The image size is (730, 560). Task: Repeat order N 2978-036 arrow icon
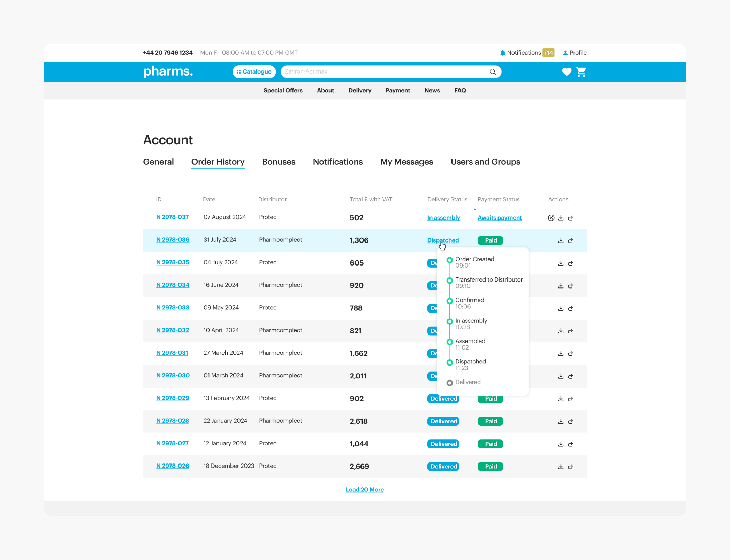pos(570,240)
